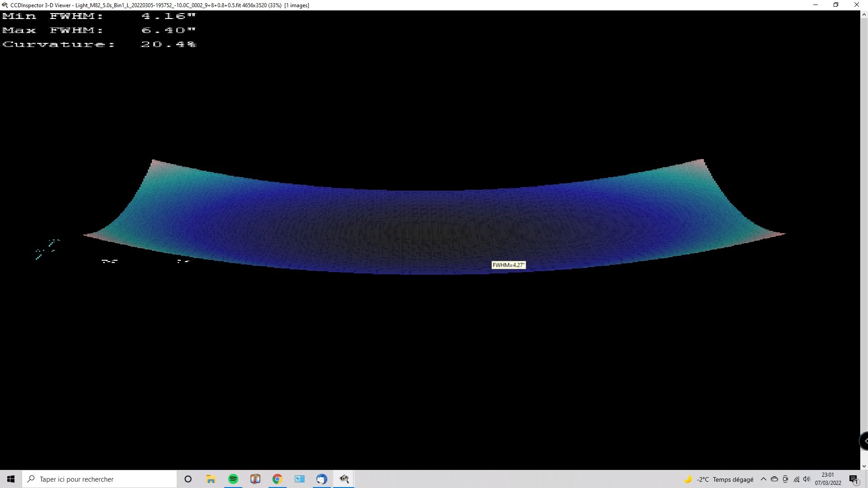Expand hidden system tray icons
Viewport: 868px width, 488px height.
pyautogui.click(x=764, y=479)
